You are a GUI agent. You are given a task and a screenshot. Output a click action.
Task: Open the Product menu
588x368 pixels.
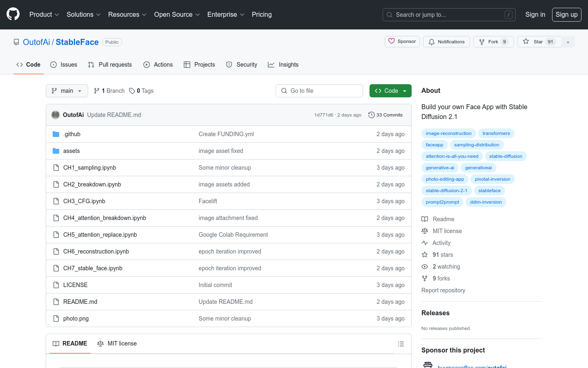44,14
